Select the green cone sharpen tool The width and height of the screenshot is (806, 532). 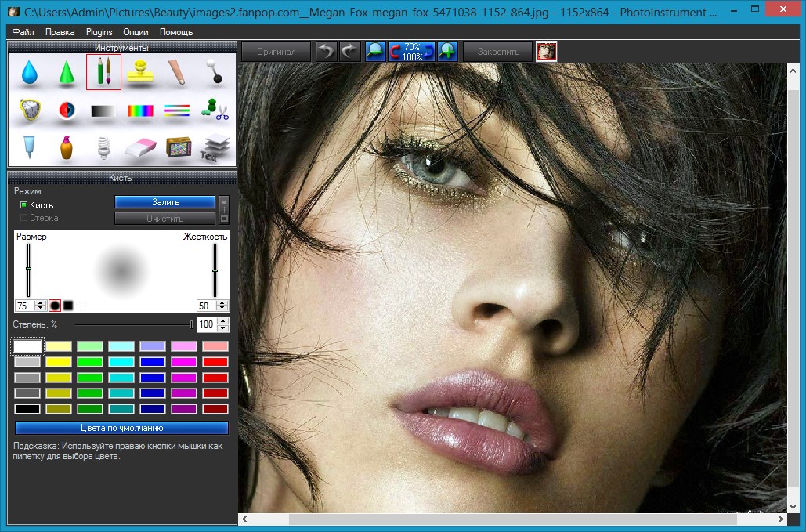click(67, 73)
